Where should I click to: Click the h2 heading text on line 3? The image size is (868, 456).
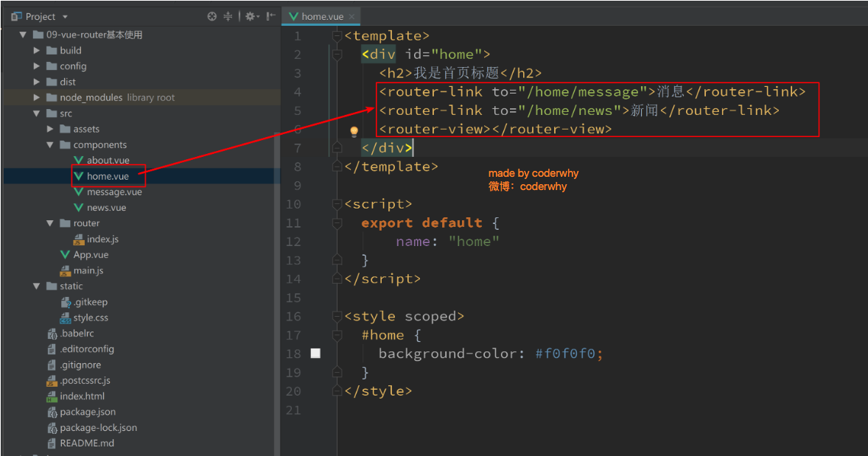click(456, 73)
